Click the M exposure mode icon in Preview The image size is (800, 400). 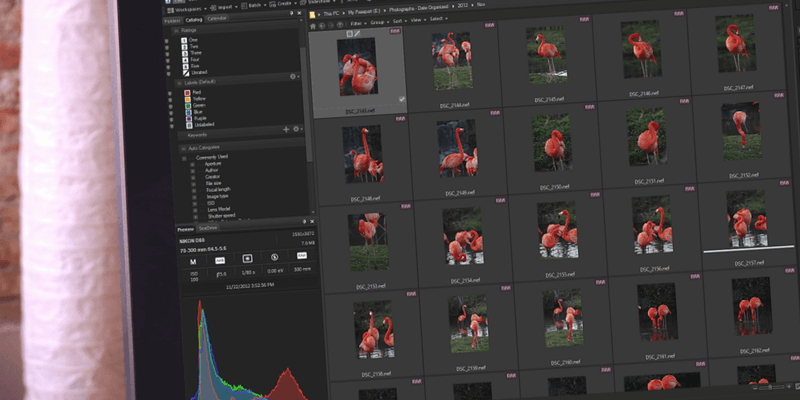click(193, 262)
